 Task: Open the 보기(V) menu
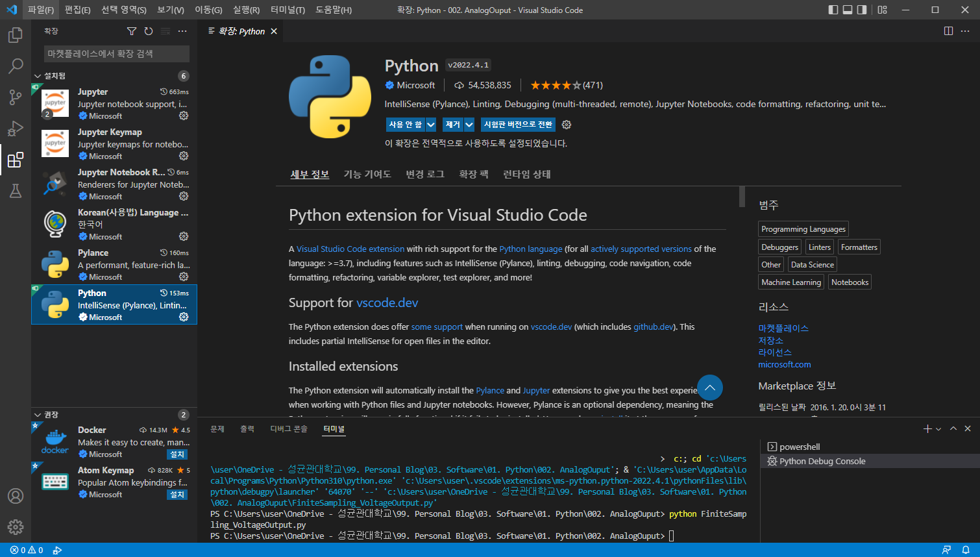pos(171,10)
